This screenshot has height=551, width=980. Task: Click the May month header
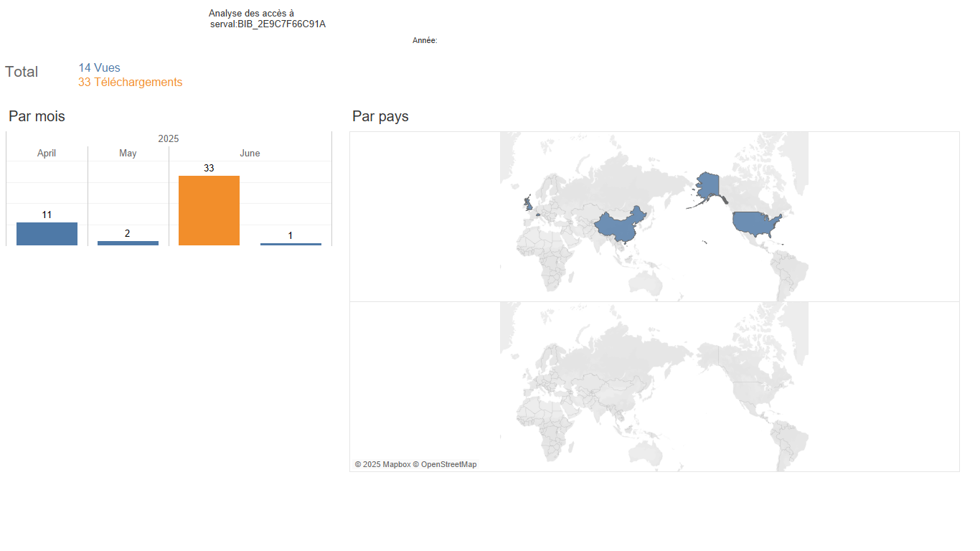[128, 154]
